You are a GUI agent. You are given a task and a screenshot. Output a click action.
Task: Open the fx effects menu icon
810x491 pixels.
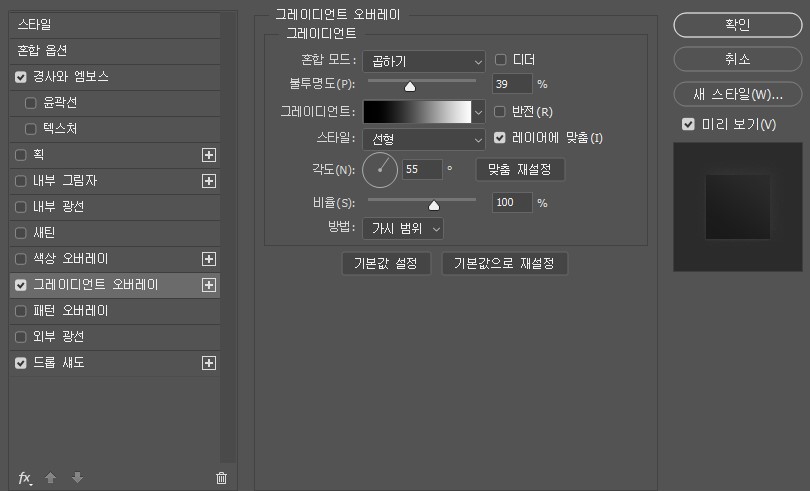click(25, 478)
